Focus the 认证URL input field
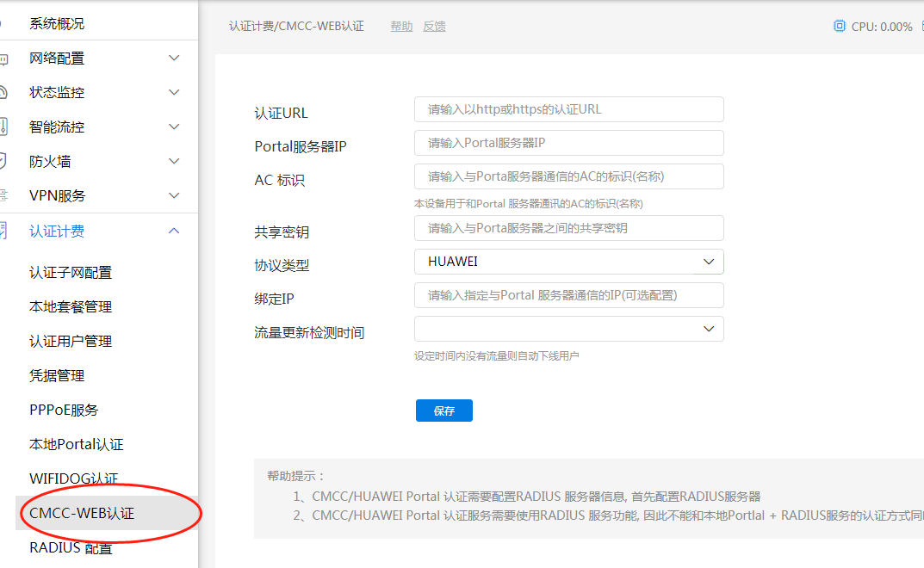This screenshot has height=568, width=924. 568,109
